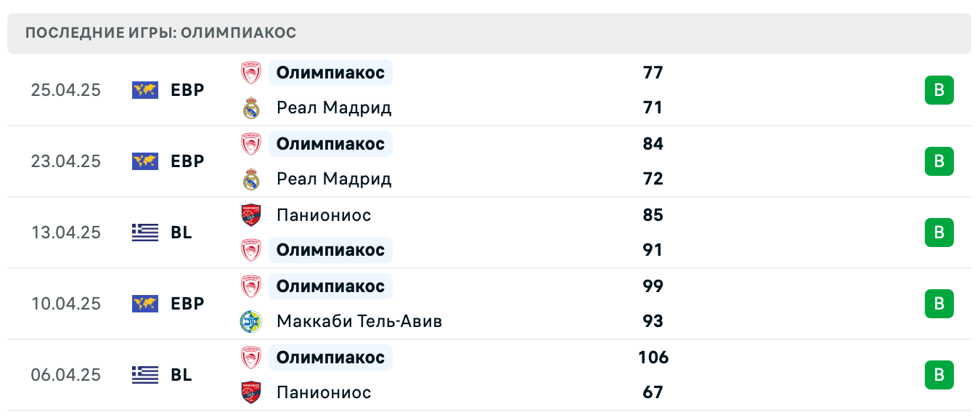Open Реал Мадрид link in 23.04.25 match
980x420 pixels.
coord(334,179)
